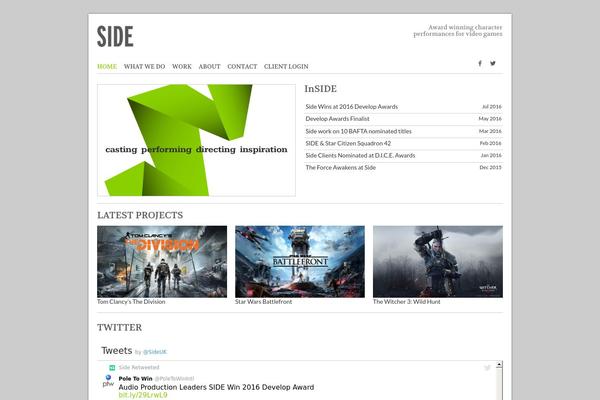The width and height of the screenshot is (600, 400).
Task: Open the @SideUK Twitter handle link
Action: 155,352
